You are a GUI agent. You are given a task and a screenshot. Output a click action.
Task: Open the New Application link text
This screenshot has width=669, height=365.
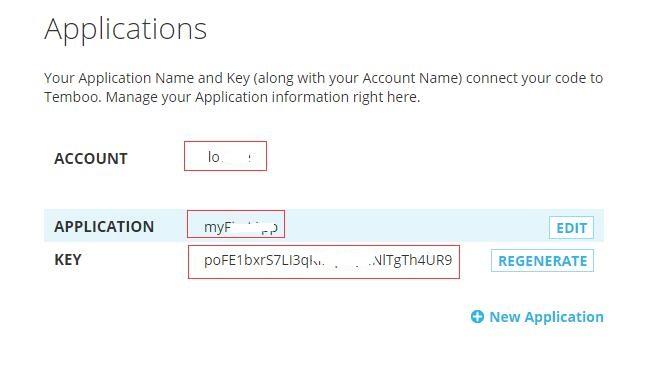click(x=546, y=317)
